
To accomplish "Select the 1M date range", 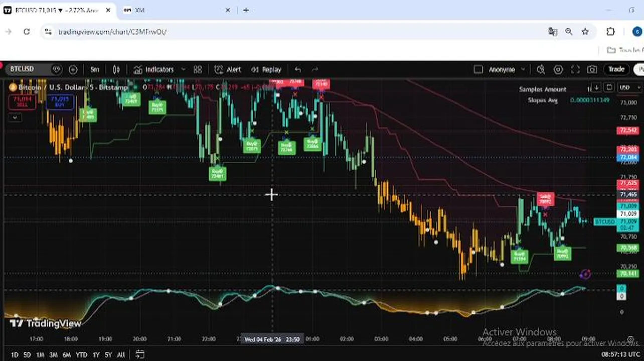I will (x=40, y=355).
